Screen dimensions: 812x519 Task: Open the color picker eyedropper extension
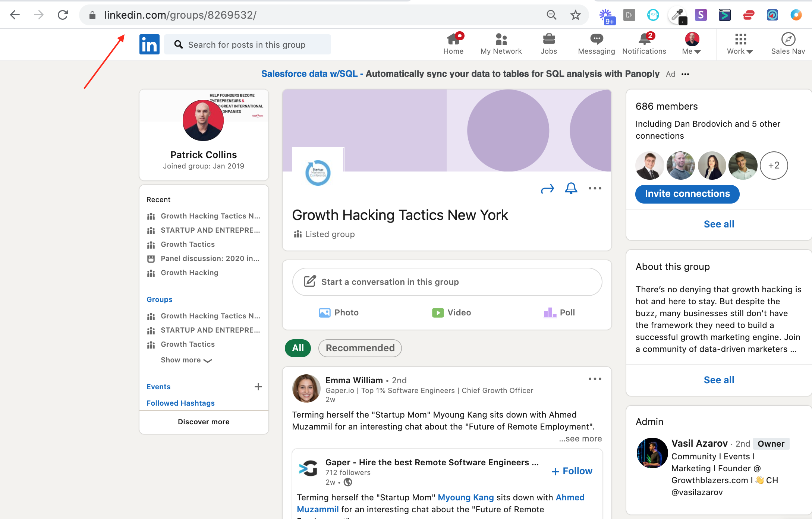(x=678, y=16)
